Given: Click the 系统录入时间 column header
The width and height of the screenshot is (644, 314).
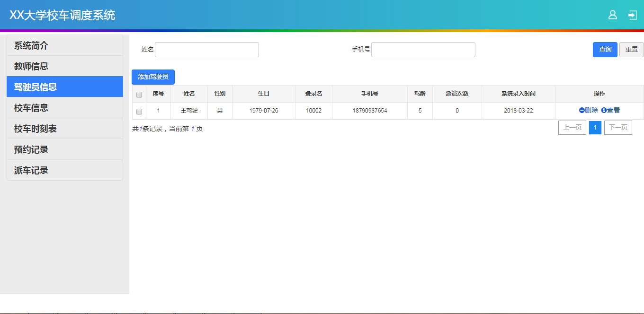Looking at the screenshot, I should tap(519, 94).
